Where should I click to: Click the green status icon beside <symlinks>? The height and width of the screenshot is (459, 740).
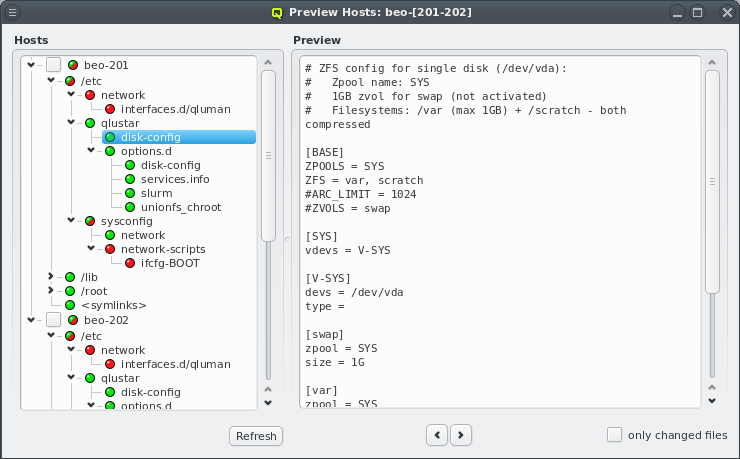70,305
